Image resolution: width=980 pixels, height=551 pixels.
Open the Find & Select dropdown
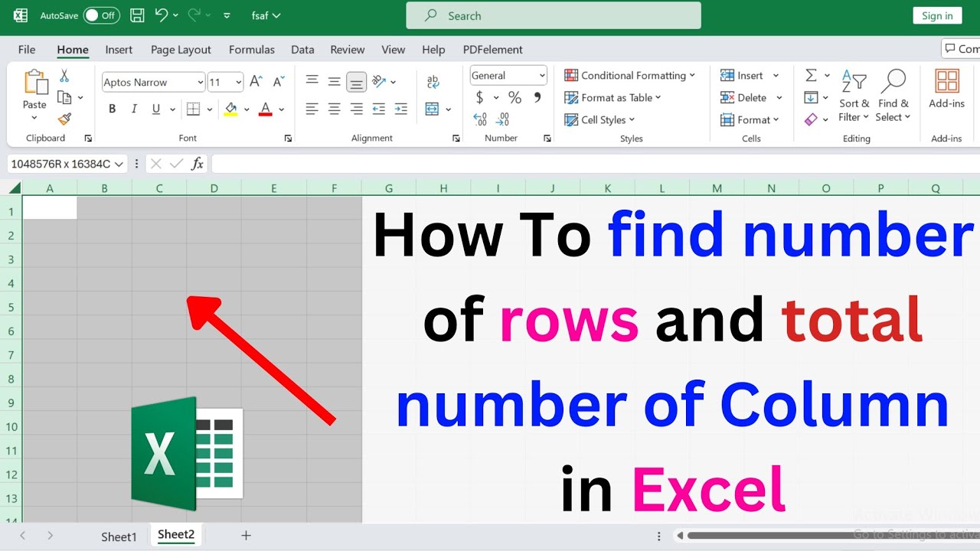tap(893, 96)
